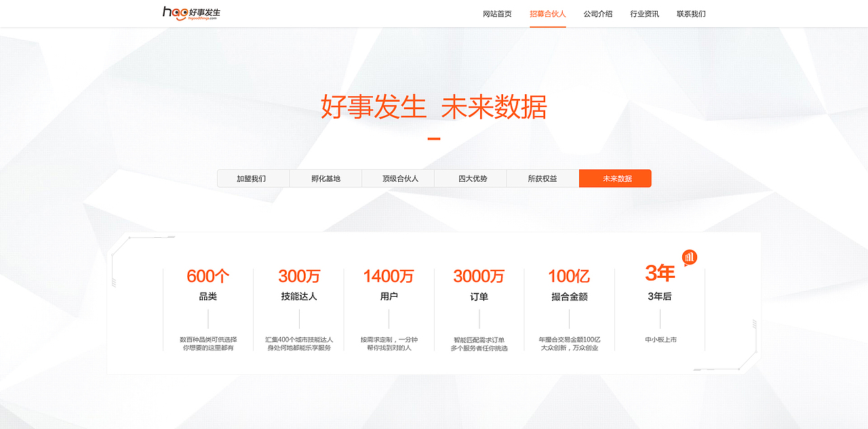
Task: Click the 身处何地都能乐享服务 text
Action: 299,348
